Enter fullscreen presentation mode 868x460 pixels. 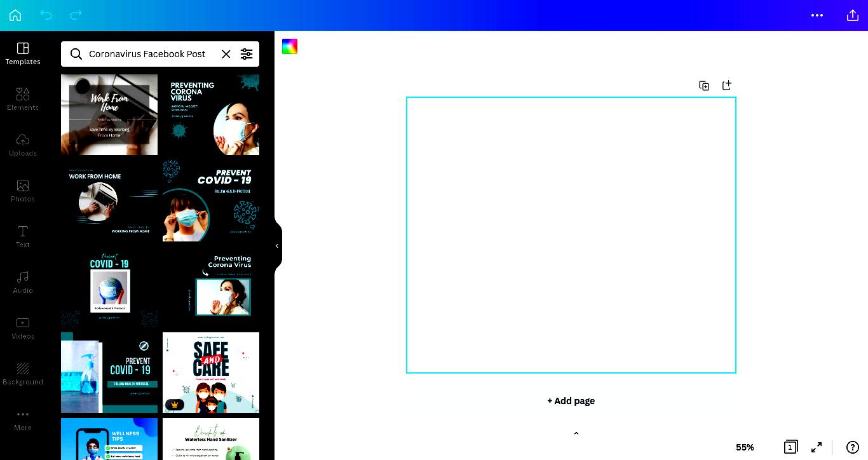817,447
